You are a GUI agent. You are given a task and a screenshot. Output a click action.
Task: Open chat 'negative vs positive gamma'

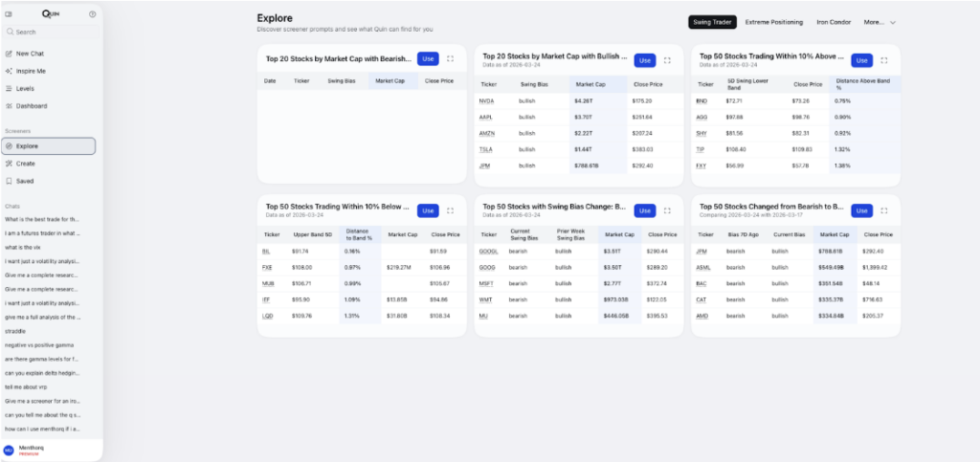pos(38,344)
